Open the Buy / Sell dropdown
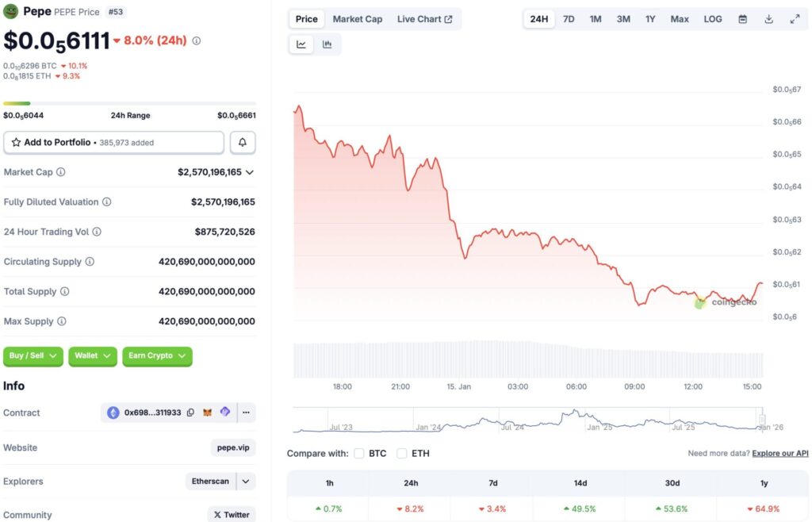 coord(33,356)
